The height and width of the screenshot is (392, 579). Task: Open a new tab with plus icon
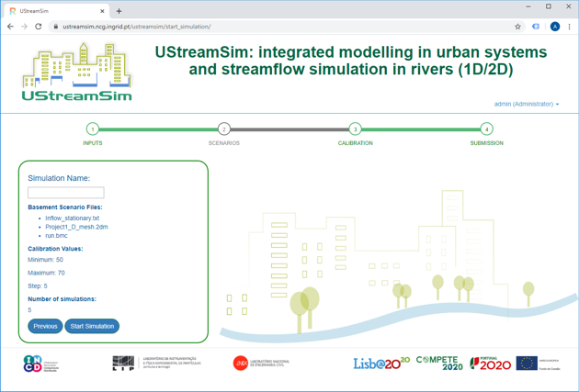pyautogui.click(x=119, y=11)
